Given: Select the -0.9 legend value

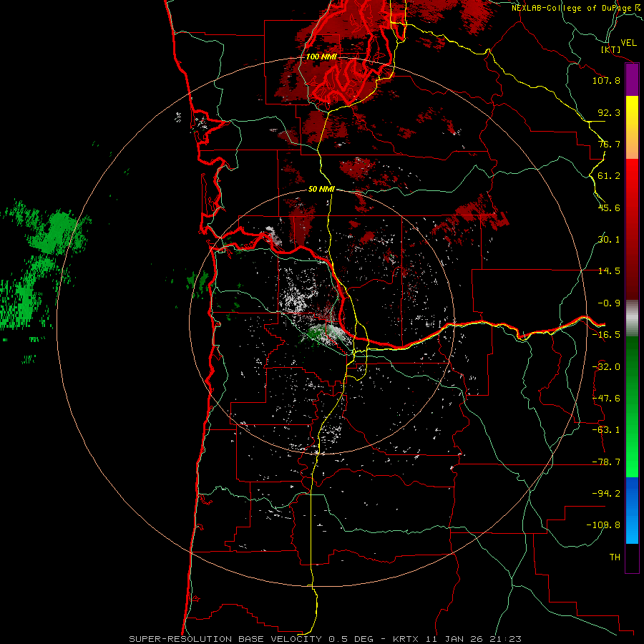Looking at the screenshot, I should [x=609, y=303].
